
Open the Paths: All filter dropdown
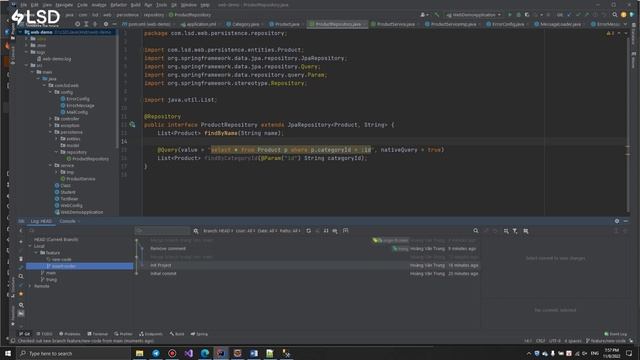point(290,231)
